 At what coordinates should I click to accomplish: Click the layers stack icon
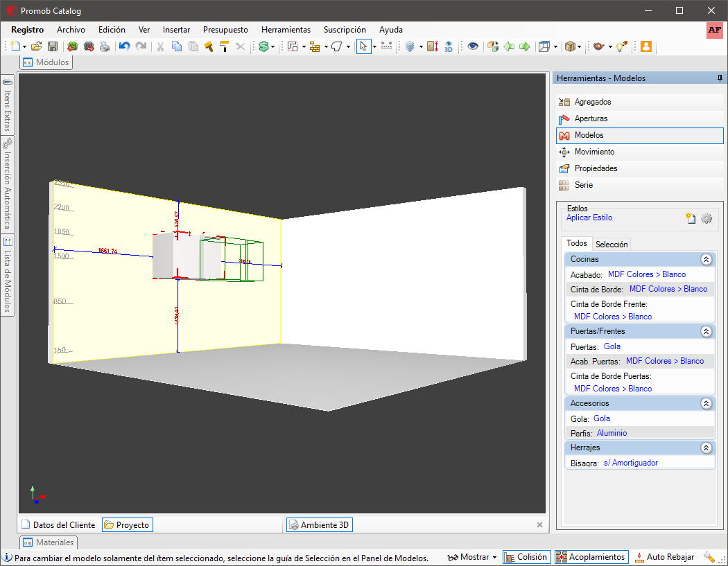(410, 46)
